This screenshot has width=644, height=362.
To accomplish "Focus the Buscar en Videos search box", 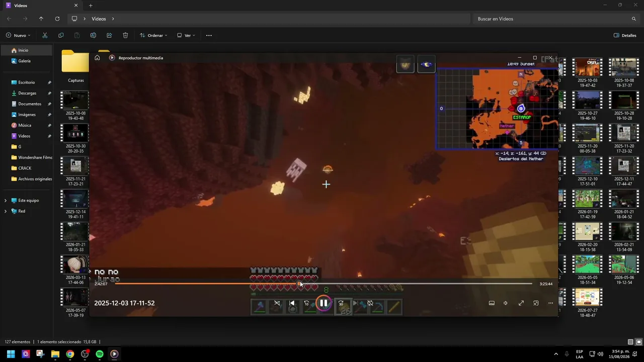I will (556, 19).
